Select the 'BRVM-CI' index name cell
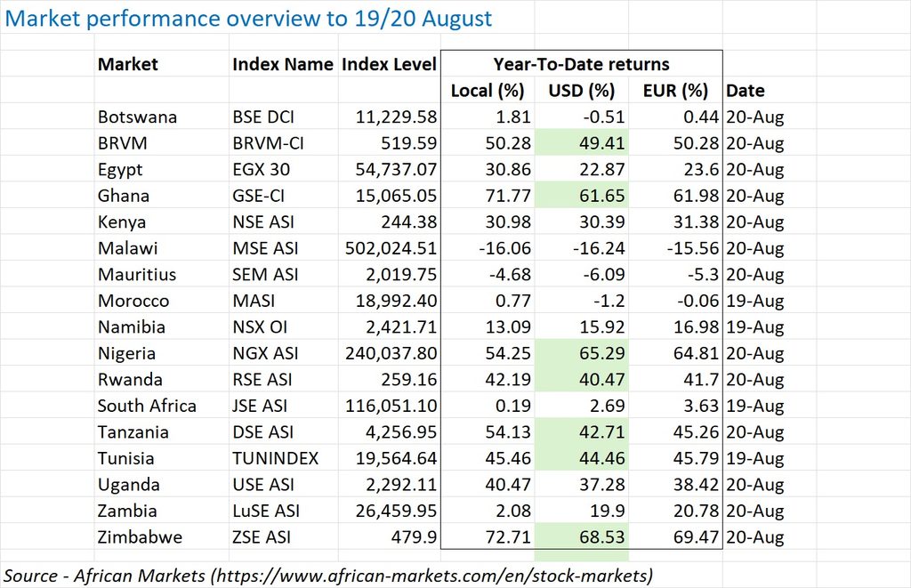The width and height of the screenshot is (911, 588). coord(284,143)
